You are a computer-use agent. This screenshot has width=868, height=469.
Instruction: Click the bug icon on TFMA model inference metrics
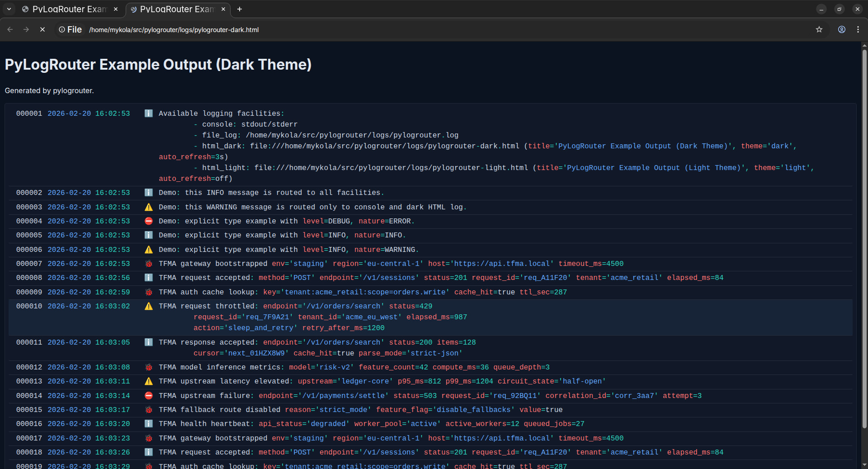[148, 367]
